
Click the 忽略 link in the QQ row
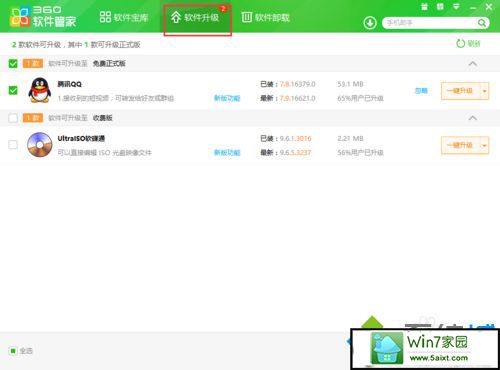point(421,91)
